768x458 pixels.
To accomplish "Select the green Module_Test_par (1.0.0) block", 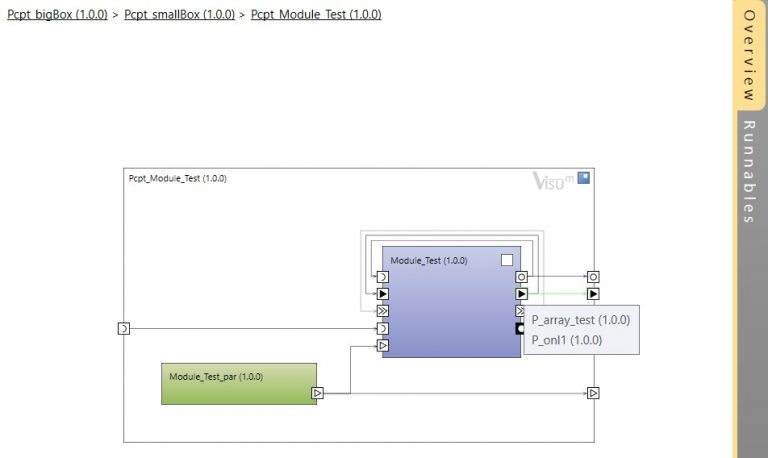I will coord(239,384).
